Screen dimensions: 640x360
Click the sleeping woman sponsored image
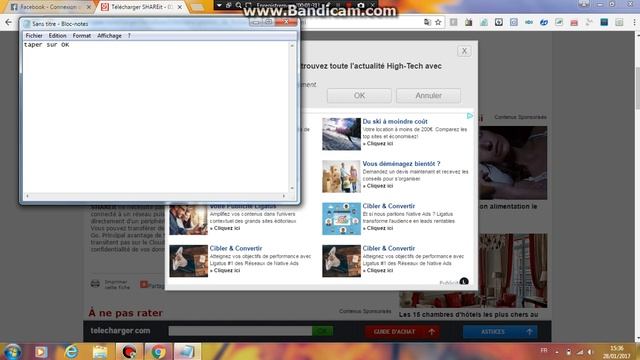pos(513,162)
